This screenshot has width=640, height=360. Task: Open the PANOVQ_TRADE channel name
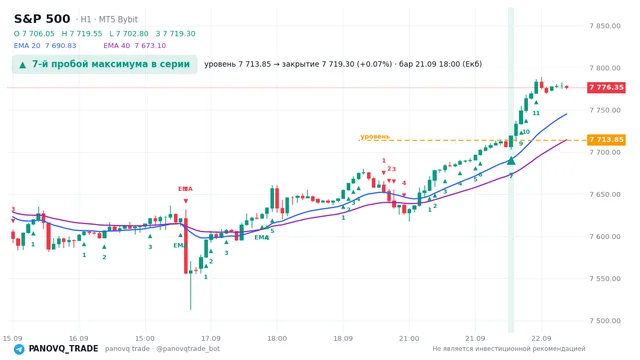63,349
